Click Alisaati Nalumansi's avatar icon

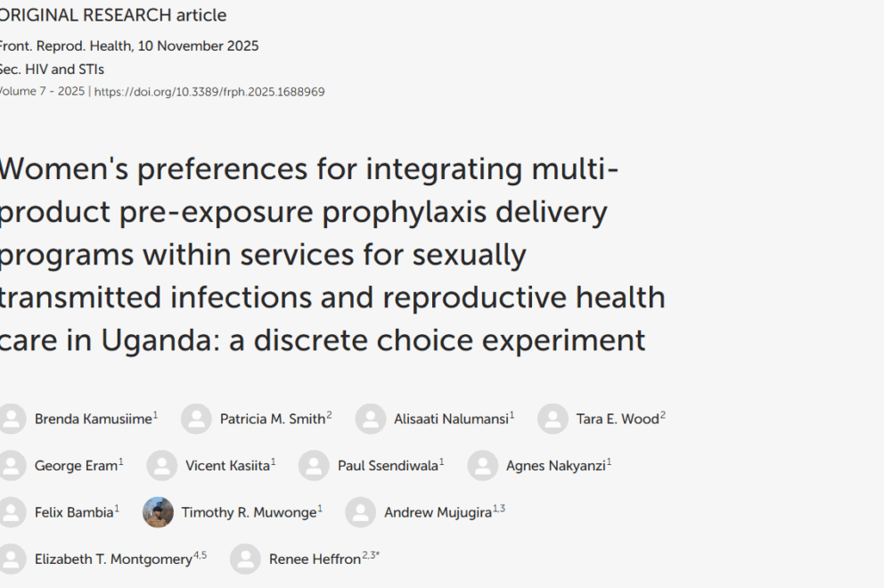370,419
